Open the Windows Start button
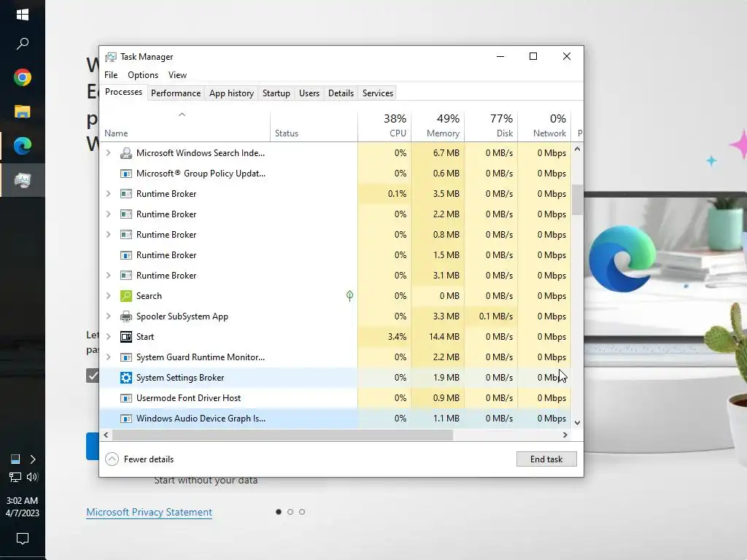 click(23, 15)
